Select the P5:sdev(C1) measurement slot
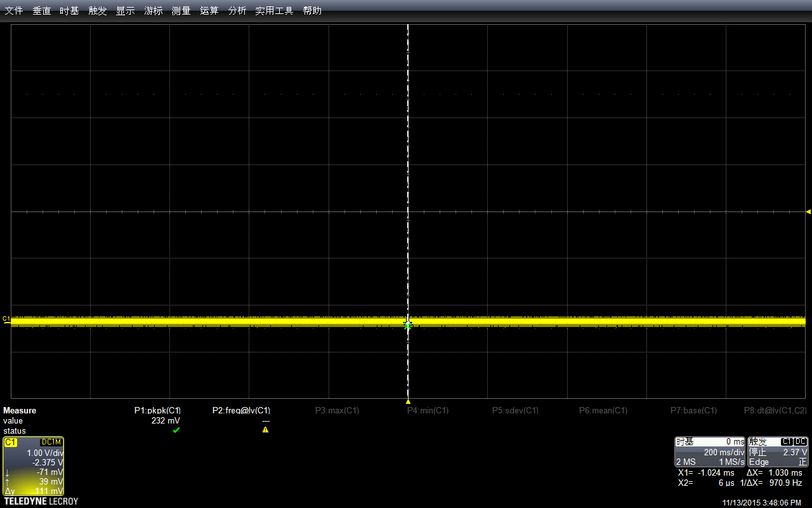 pyautogui.click(x=515, y=410)
